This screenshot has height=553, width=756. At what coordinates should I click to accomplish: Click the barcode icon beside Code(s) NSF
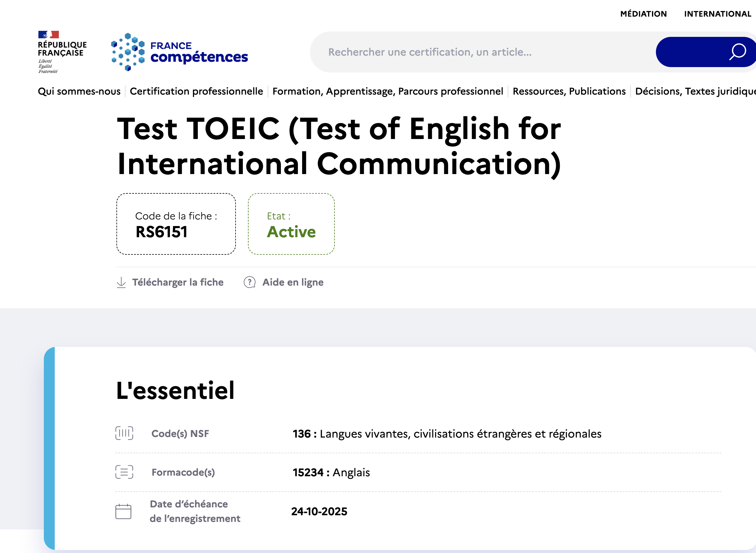click(124, 434)
